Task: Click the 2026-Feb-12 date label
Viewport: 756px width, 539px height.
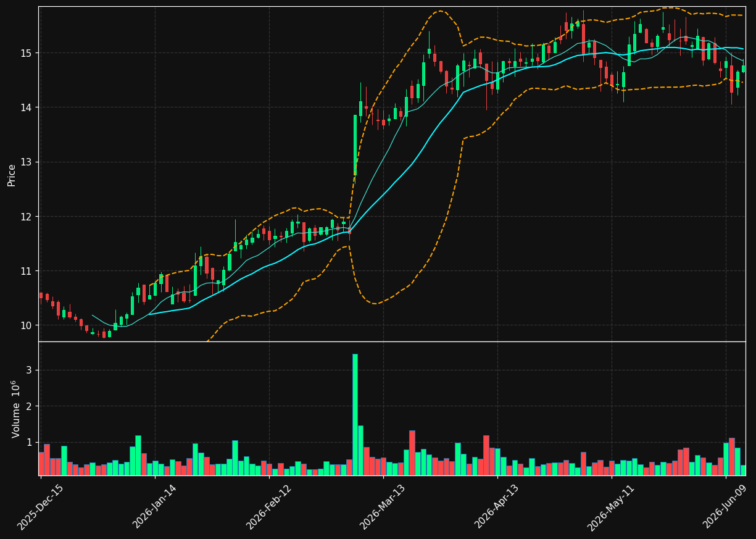Action: pos(268,507)
